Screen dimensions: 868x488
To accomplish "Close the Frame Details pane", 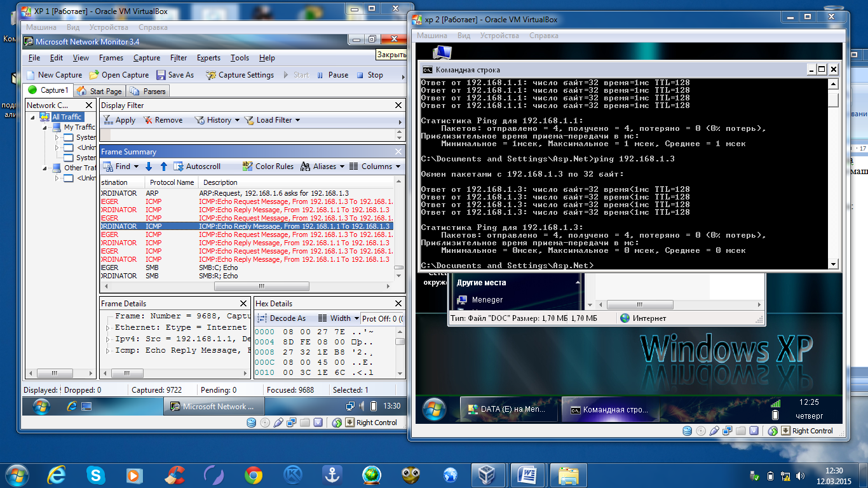I will click(243, 304).
